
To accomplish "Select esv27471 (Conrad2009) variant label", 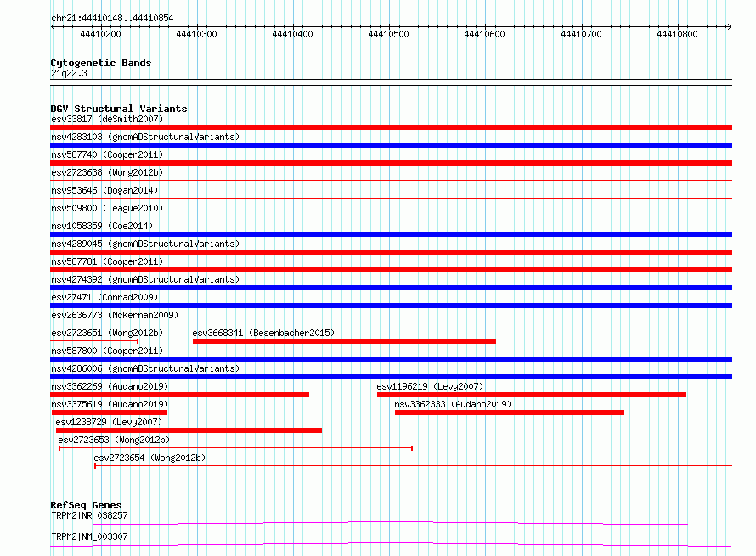I will pyautogui.click(x=104, y=297).
